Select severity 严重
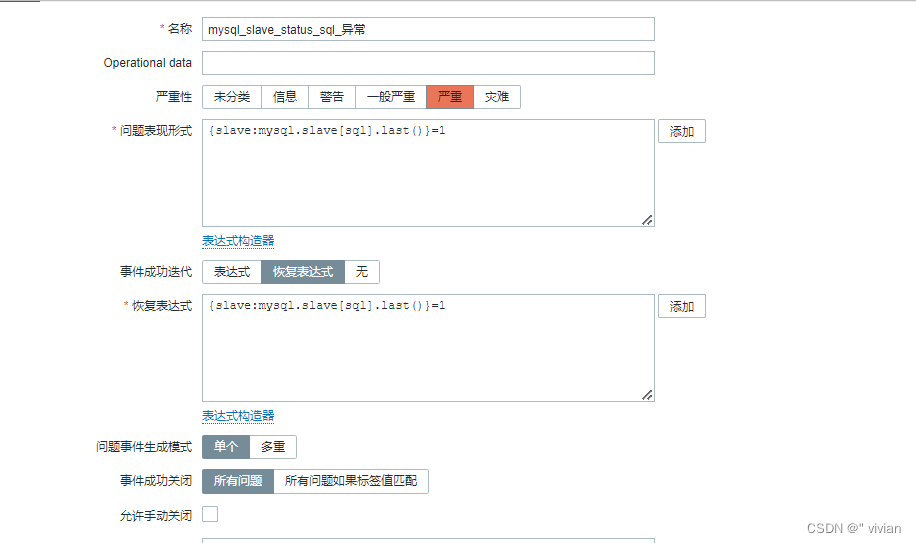Viewport: 916px width, 543px height. point(450,97)
